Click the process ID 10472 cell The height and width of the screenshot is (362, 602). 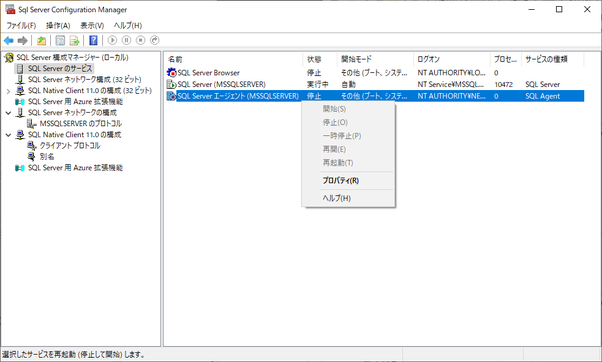pyautogui.click(x=503, y=84)
